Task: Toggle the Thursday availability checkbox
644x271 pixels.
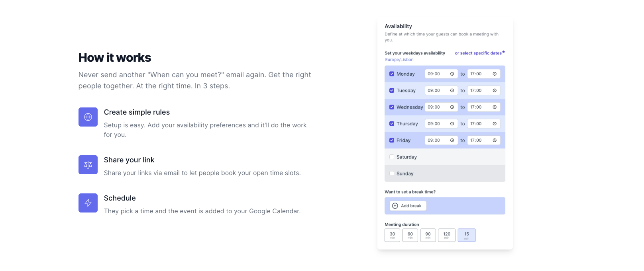Action: point(392,124)
